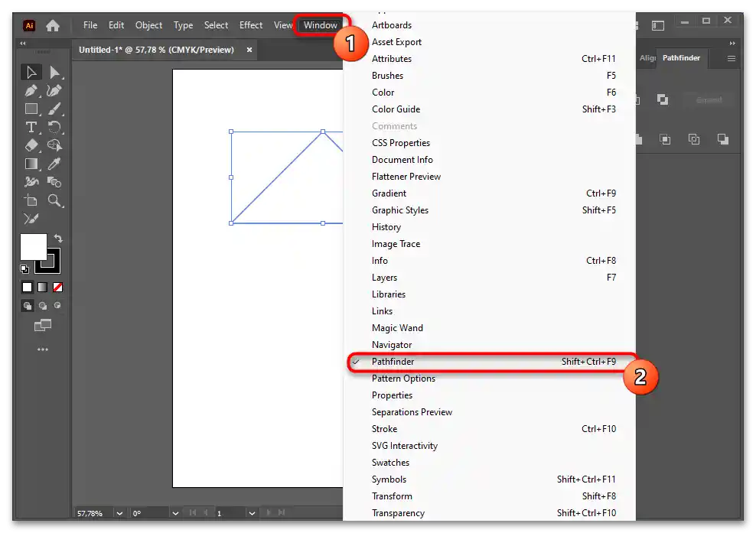
Task: Click Exclude shape mode icon
Action: (x=663, y=99)
